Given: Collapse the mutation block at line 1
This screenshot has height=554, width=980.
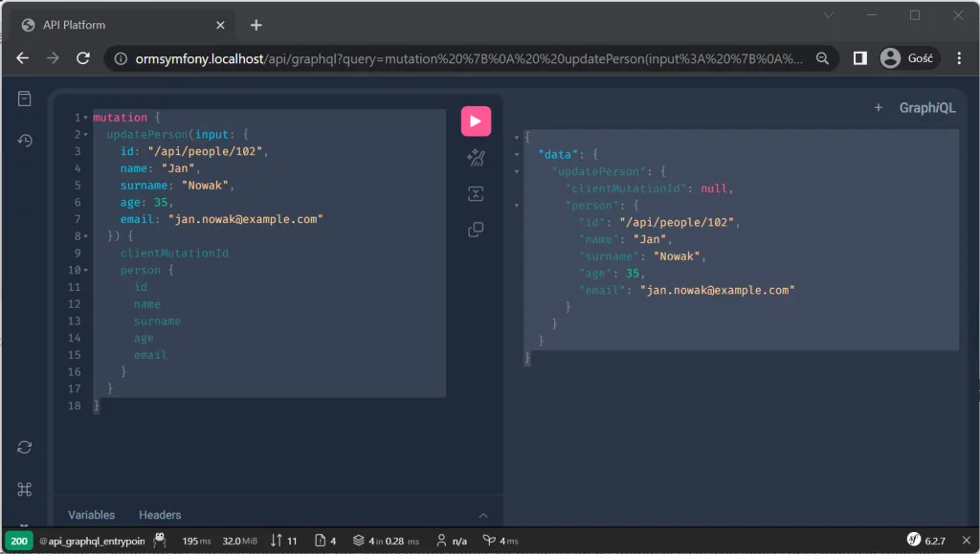Looking at the screenshot, I should point(85,118).
